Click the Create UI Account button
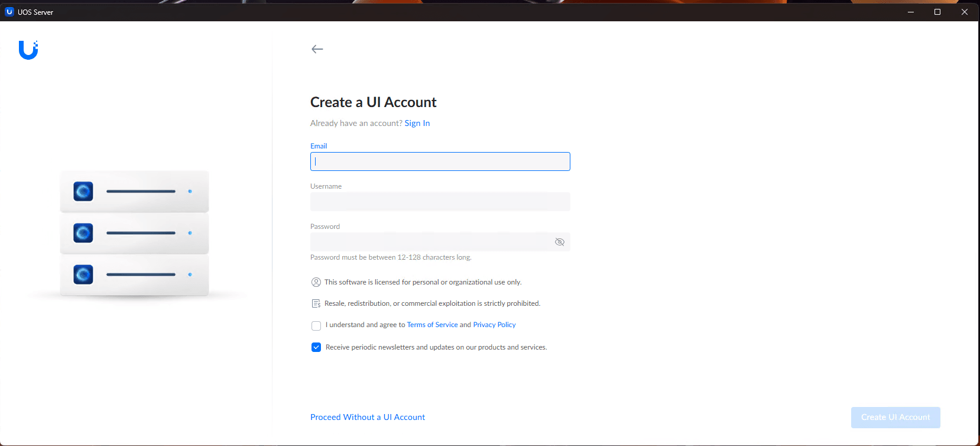The height and width of the screenshot is (446, 980). tap(895, 417)
